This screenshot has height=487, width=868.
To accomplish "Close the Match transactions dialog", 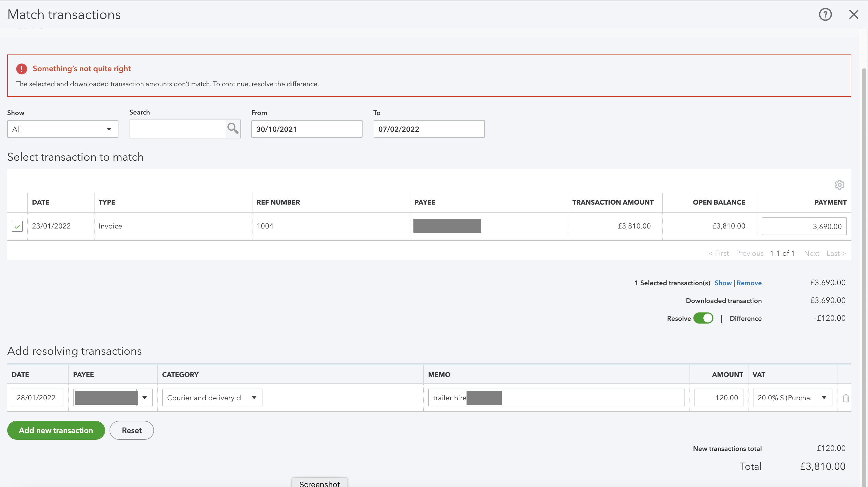I will pos(854,14).
